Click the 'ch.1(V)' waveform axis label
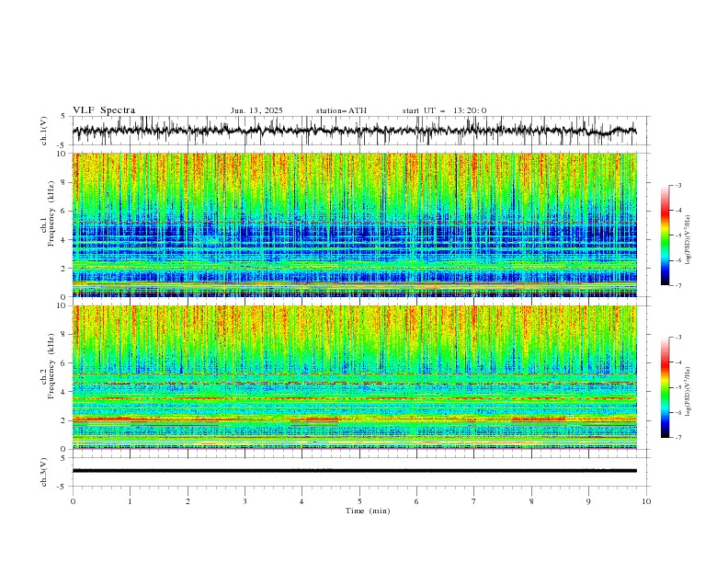Image resolution: width=728 pixels, height=563 pixels. coord(44,131)
